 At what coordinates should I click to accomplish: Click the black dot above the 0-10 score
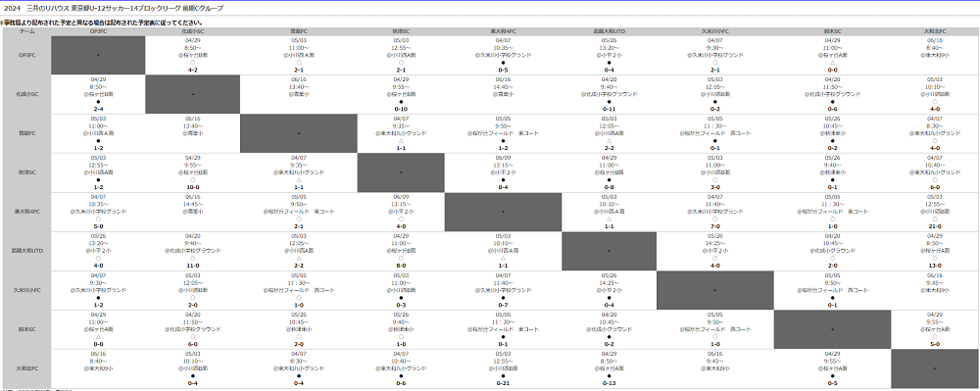click(x=401, y=101)
